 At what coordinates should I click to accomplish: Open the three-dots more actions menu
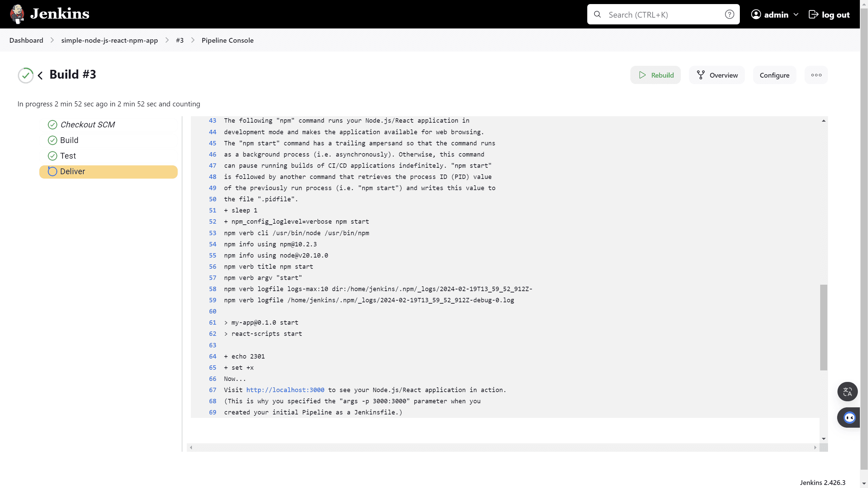pyautogui.click(x=816, y=75)
